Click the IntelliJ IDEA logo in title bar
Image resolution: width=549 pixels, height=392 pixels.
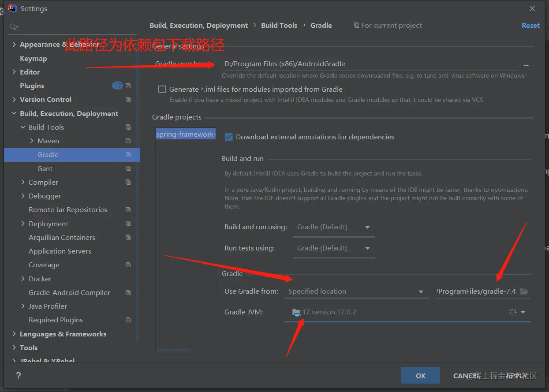point(13,8)
